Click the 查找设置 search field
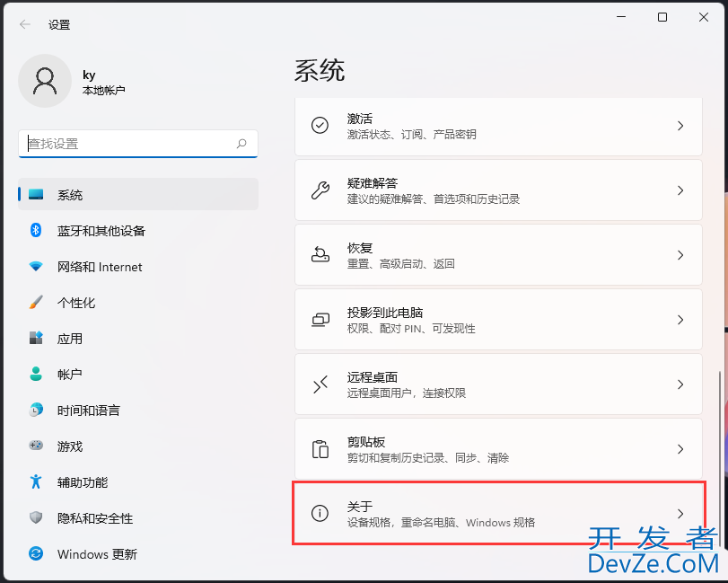The image size is (728, 583). click(x=138, y=144)
